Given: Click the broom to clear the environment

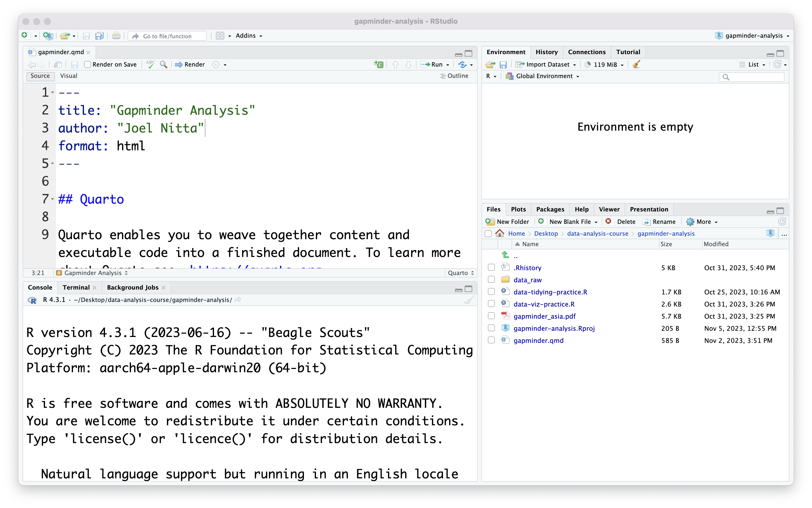Looking at the screenshot, I should (x=636, y=64).
